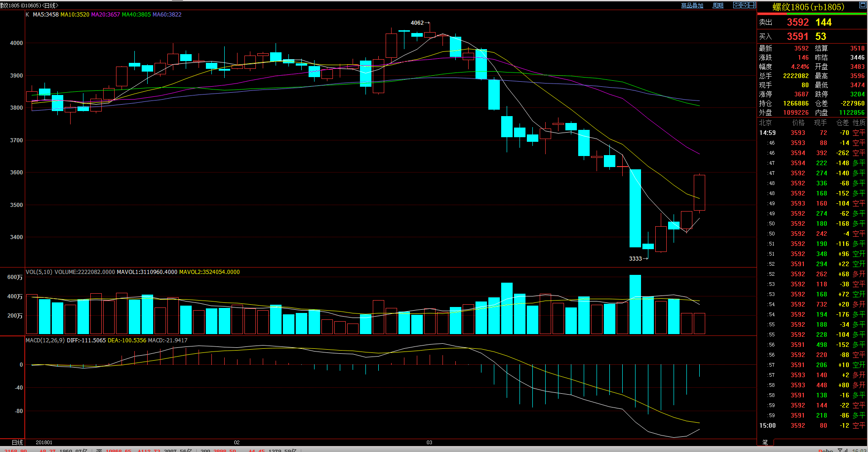This screenshot has width=868, height=452.
Task: Click the MA60 indicator label
Action: point(167,15)
